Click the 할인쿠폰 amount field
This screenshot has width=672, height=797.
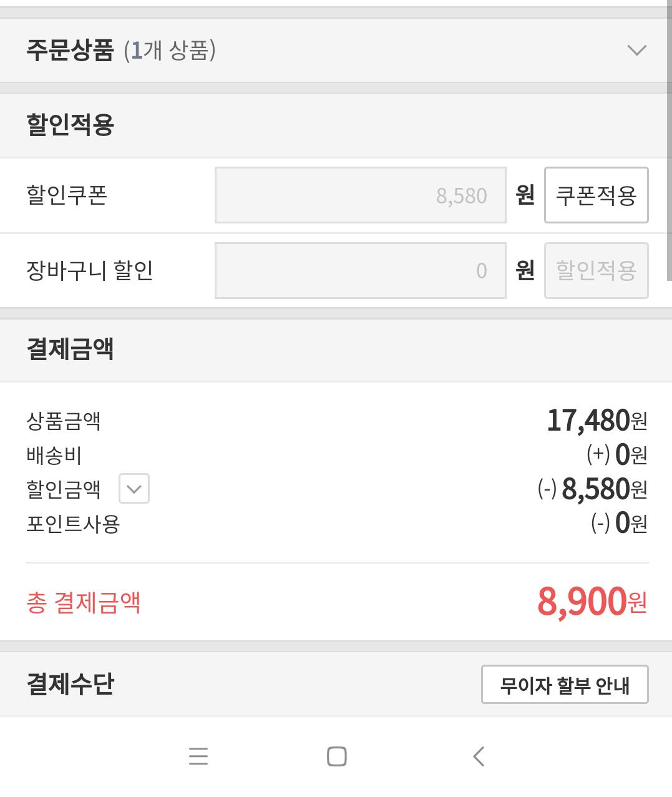360,195
